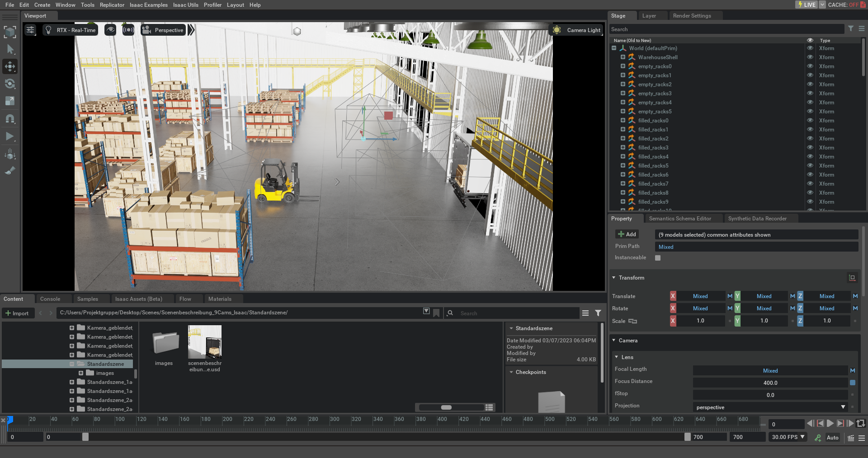Enable the Snap magnet tool

tap(10, 119)
